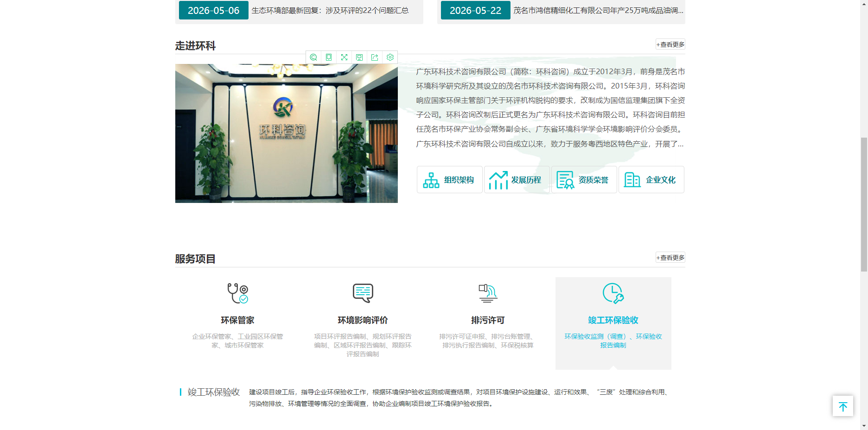Click the 环科咨询 office lobby photo
The width and height of the screenshot is (868, 430).
(x=287, y=133)
